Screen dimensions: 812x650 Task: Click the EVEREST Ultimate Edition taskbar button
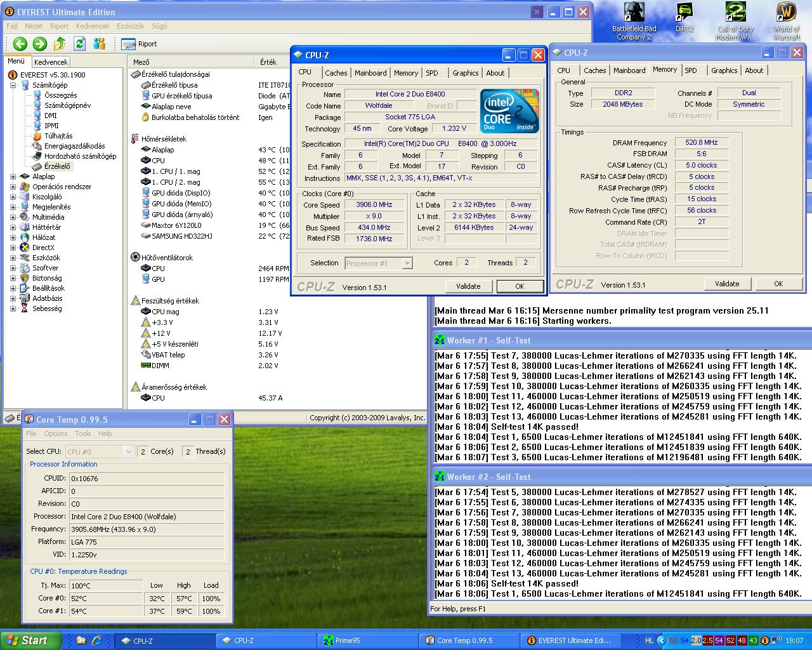(571, 640)
